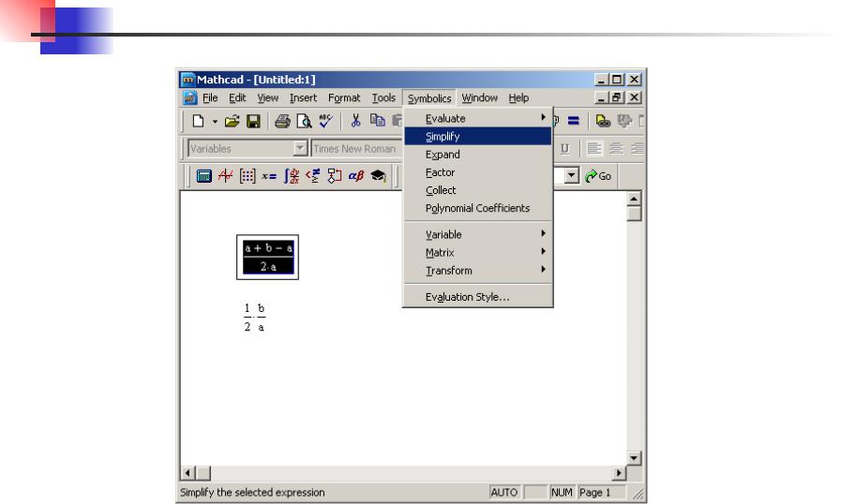
Task: Open the Format menu
Action: click(x=344, y=98)
